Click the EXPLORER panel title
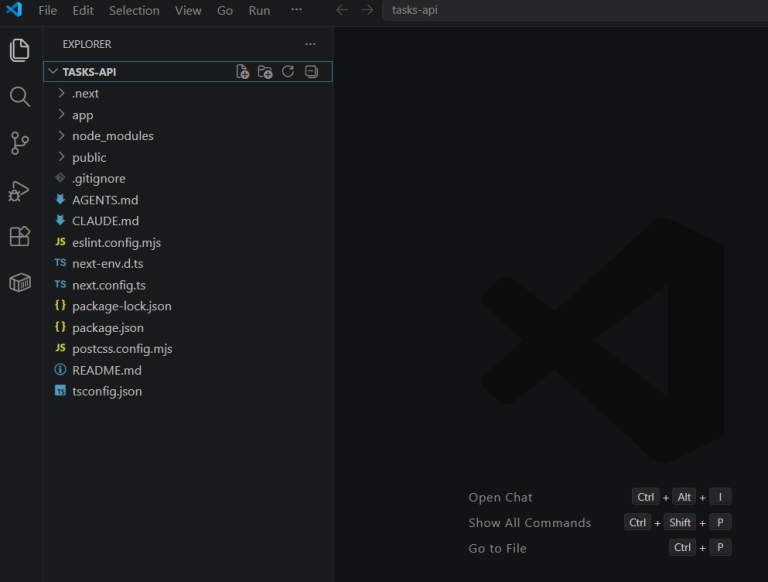Viewport: 768px width, 582px height. [x=87, y=44]
